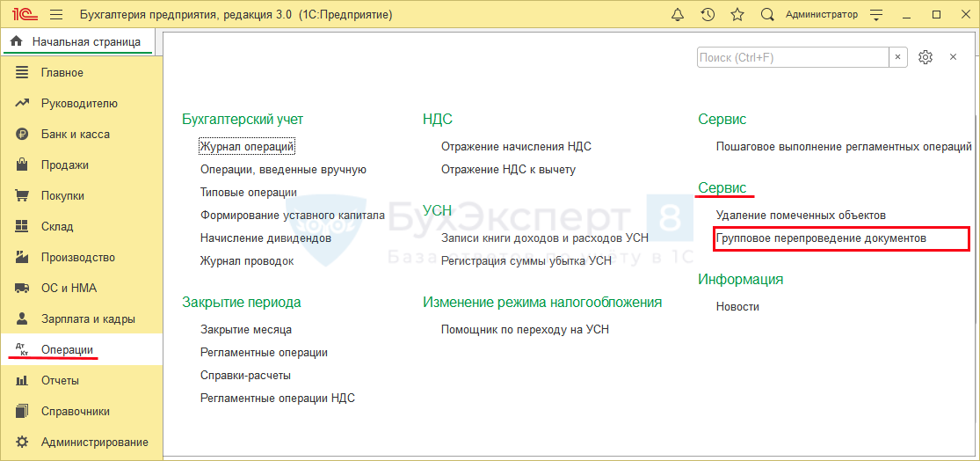980x461 pixels.
Task: Click the Журнал операций link
Action: pyautogui.click(x=246, y=147)
